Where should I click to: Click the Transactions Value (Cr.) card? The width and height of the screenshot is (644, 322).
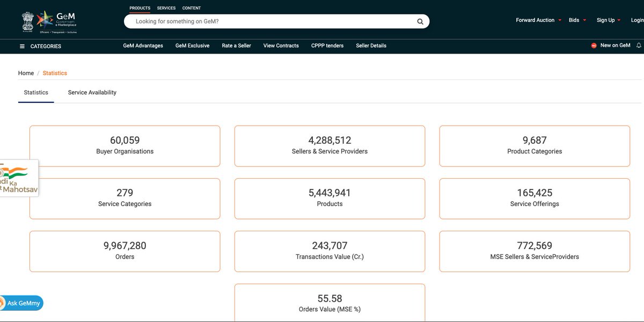click(330, 251)
